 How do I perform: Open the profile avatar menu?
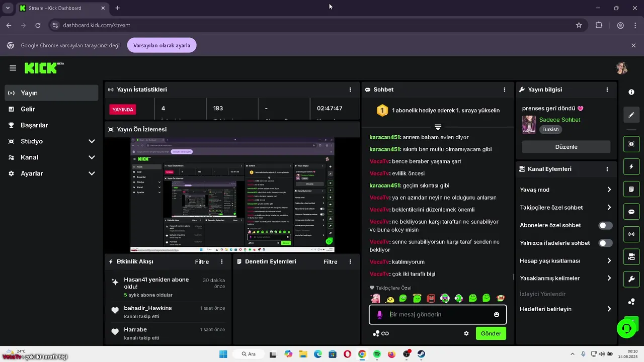coord(621,68)
